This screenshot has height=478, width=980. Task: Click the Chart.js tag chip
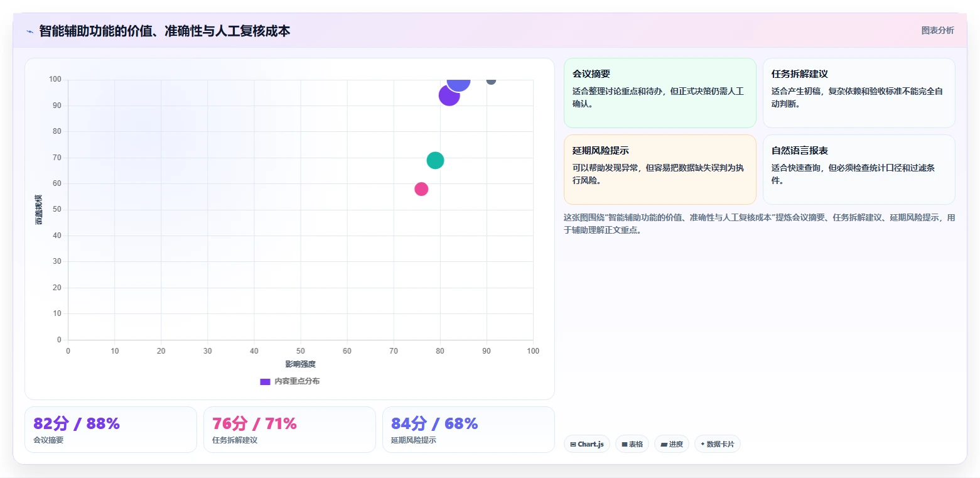point(587,444)
